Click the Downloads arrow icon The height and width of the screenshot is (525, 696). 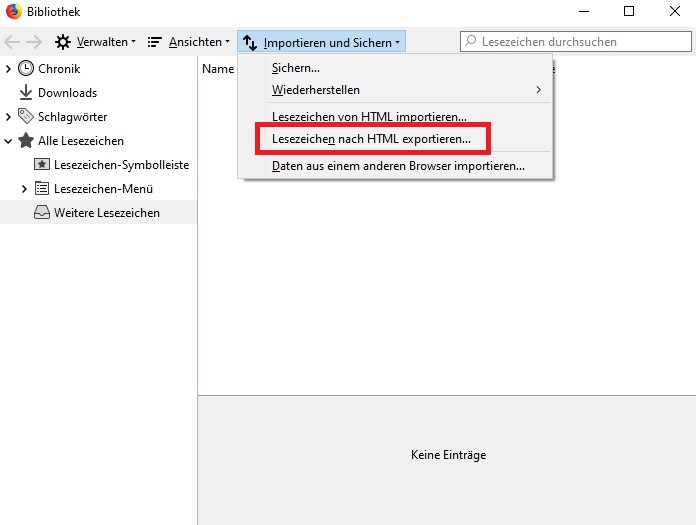26,93
